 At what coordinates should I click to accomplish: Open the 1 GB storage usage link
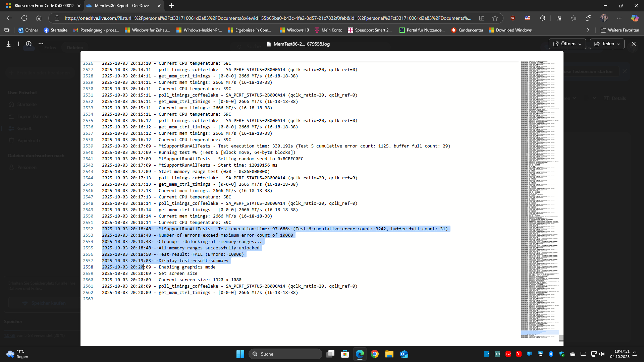(x=10, y=335)
